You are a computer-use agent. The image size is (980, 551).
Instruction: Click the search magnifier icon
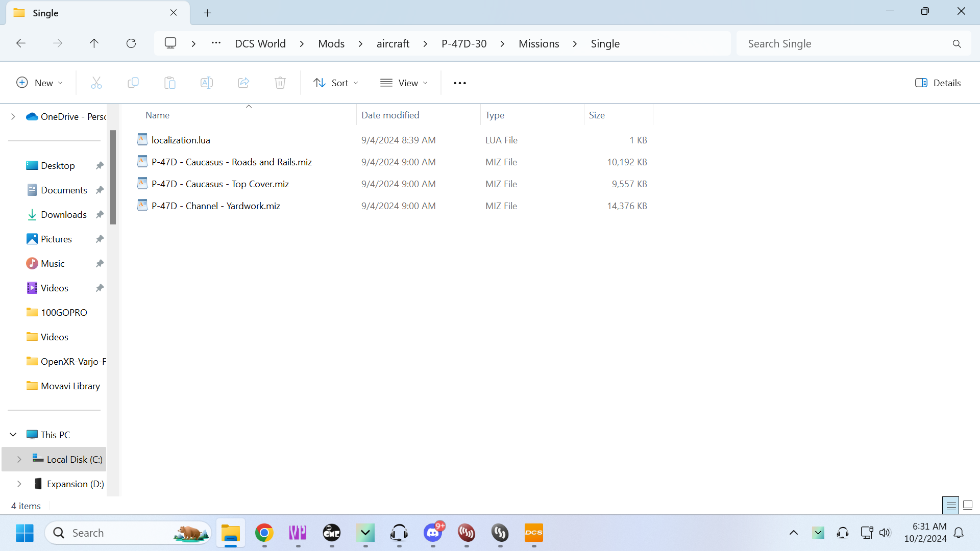tap(957, 44)
